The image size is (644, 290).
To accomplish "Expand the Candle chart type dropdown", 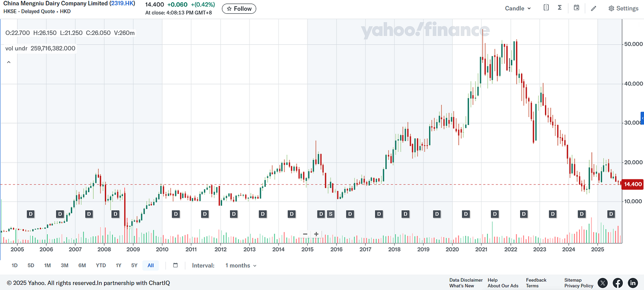I will click(x=518, y=8).
